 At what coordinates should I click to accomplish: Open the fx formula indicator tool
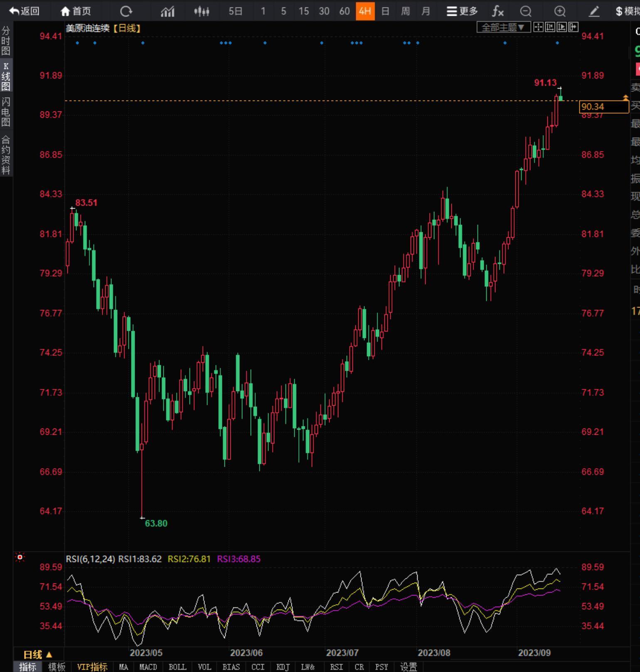[x=498, y=11]
